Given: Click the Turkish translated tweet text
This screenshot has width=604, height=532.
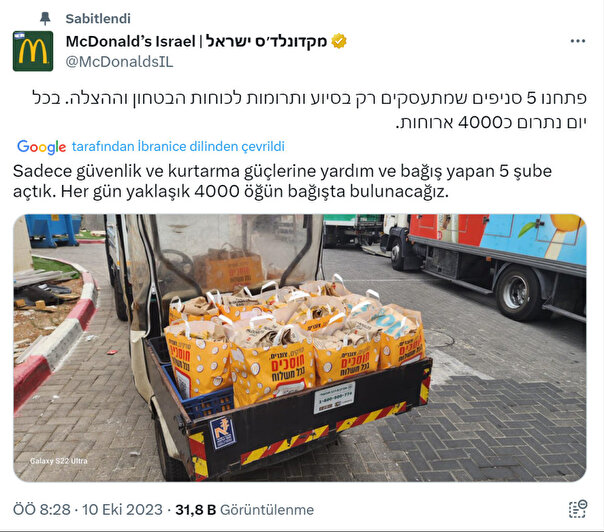Looking at the screenshot, I should click(x=282, y=181).
